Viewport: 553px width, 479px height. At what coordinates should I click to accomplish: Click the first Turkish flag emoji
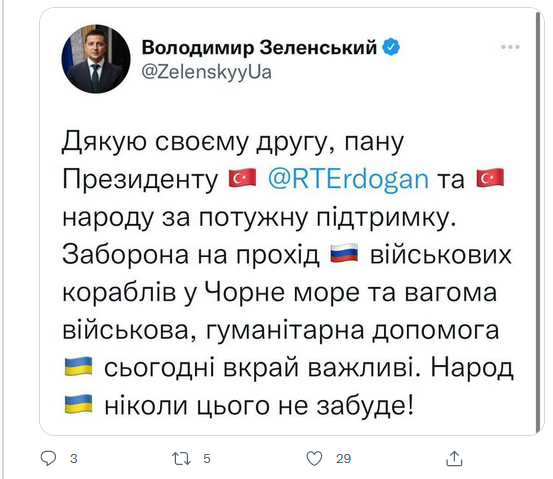(x=242, y=178)
